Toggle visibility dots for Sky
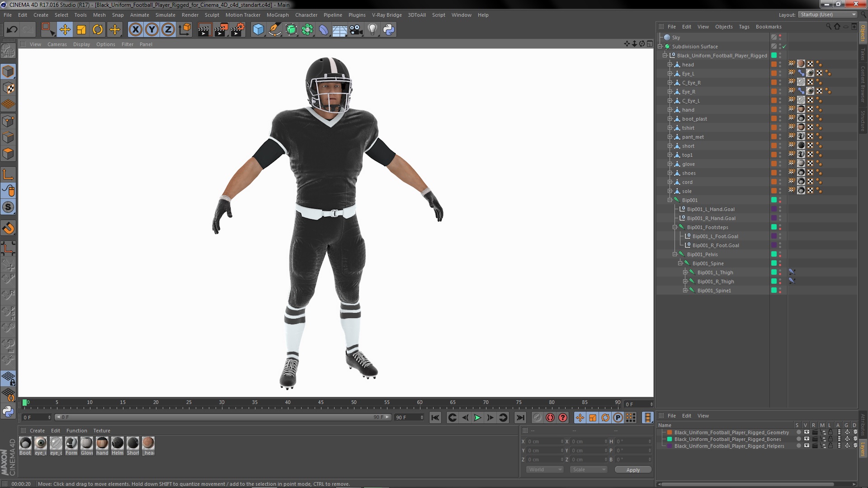 click(x=780, y=38)
